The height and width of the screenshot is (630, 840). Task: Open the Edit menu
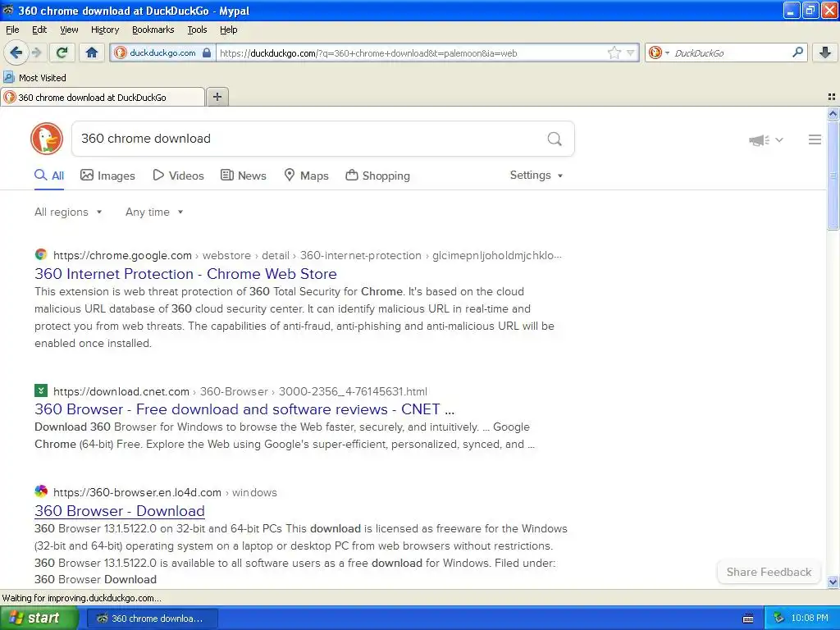point(39,30)
